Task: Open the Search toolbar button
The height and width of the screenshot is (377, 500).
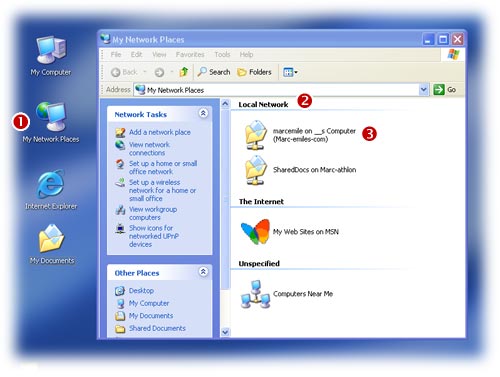Action: click(214, 72)
